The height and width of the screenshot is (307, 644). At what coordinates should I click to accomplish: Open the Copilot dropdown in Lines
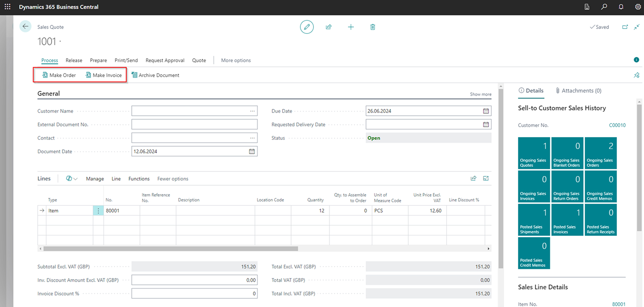tap(72, 179)
